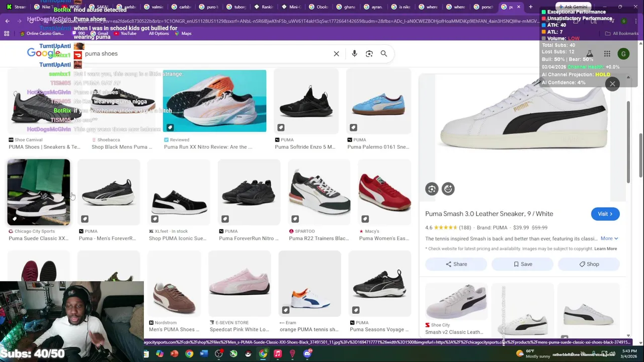The height and width of the screenshot is (362, 644).
Task: Click the Visit button for Puma Smash
Action: pos(605,214)
